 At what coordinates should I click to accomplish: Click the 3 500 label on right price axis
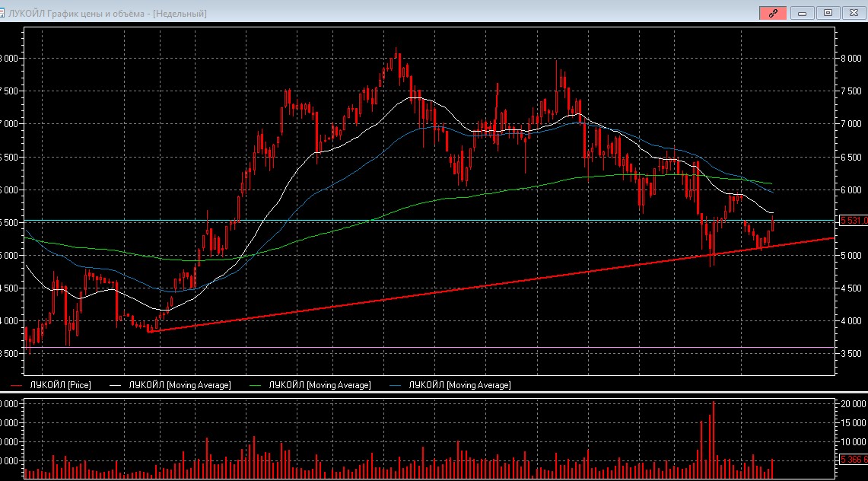(851, 353)
